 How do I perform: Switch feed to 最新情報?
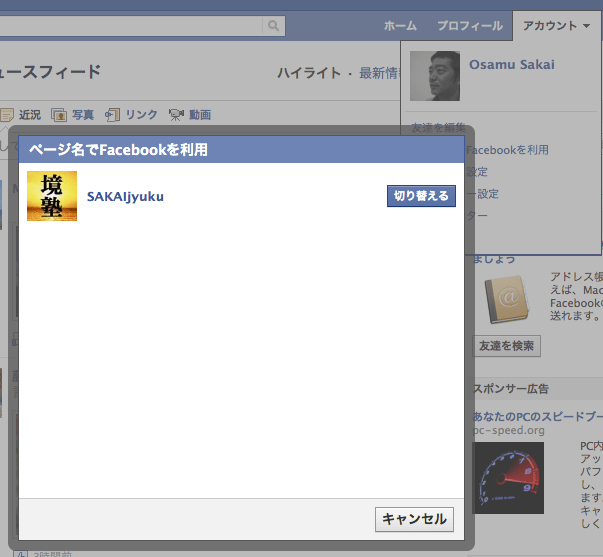pos(380,73)
